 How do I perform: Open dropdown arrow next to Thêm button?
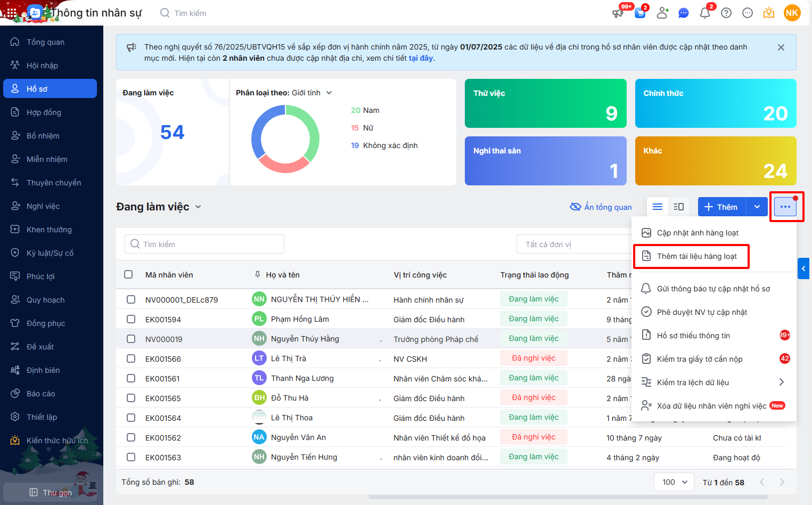coord(757,207)
